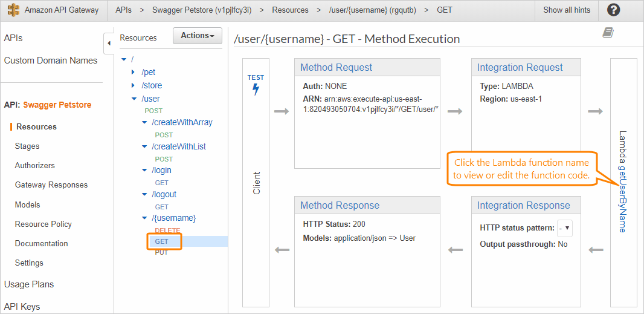Open the Actions dropdown button
This screenshot has width=644, height=314.
[x=198, y=36]
